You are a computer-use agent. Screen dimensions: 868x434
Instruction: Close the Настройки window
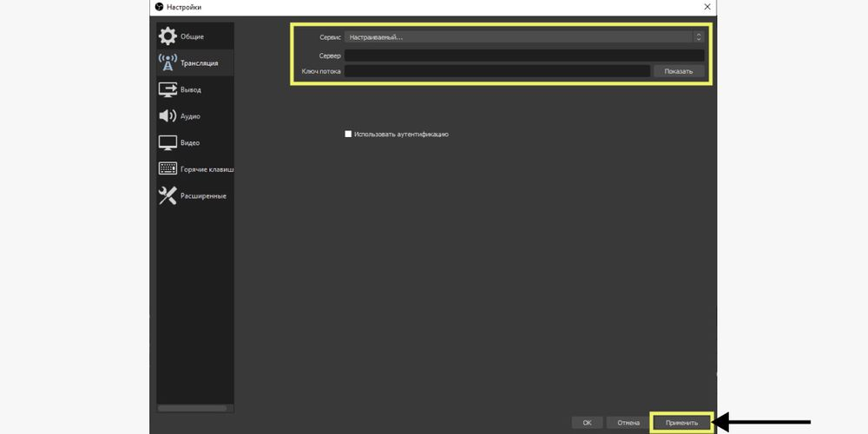coord(707,7)
